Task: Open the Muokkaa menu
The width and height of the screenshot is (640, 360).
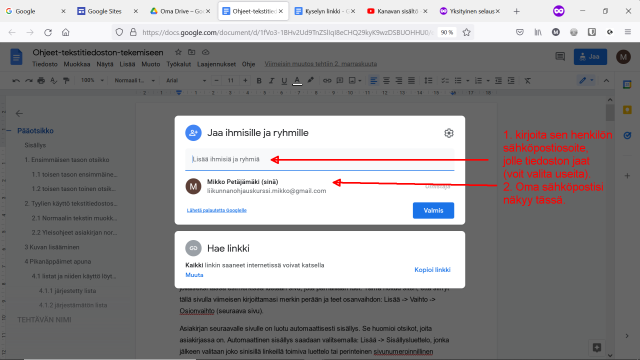Action: click(77, 64)
